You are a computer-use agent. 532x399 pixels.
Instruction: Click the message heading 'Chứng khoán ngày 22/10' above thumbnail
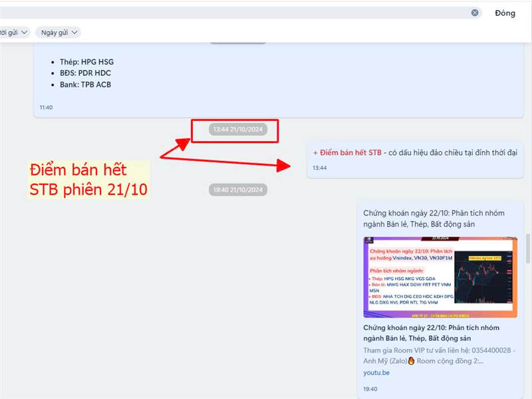click(434, 219)
